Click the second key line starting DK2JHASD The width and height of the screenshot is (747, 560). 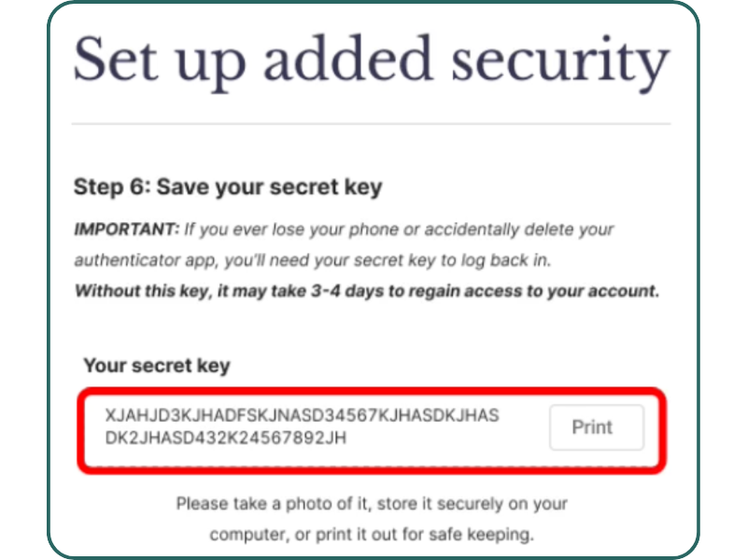pyautogui.click(x=226, y=438)
